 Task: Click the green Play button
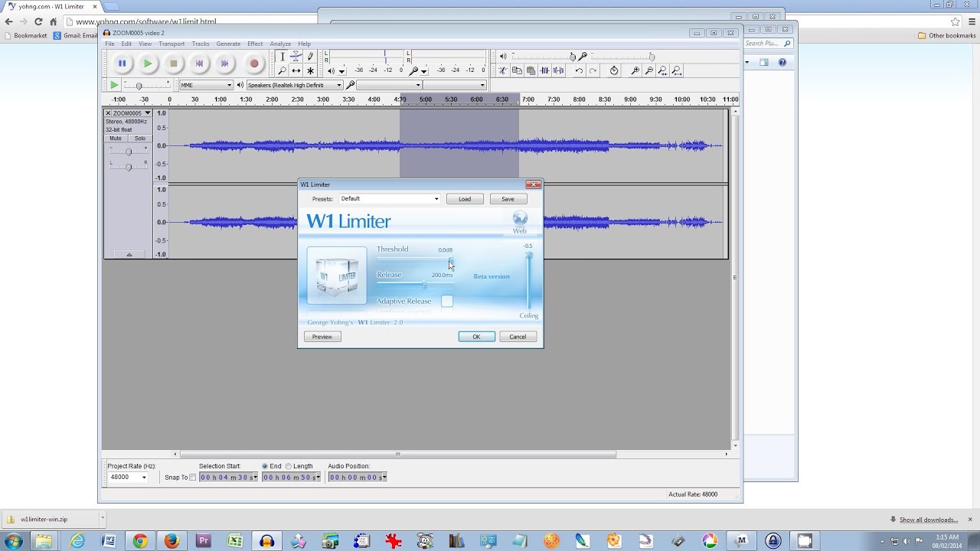click(148, 64)
